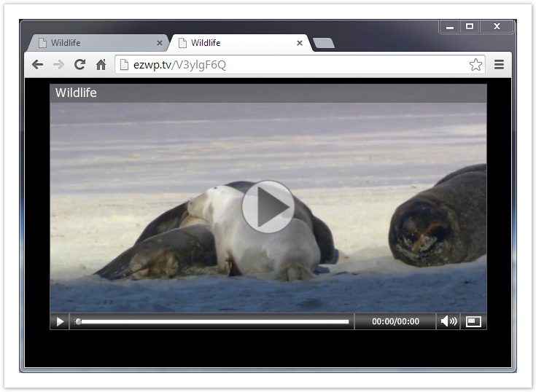This screenshot has height=392, width=536.
Task: Click the seek bar playhead handle
Action: pyautogui.click(x=78, y=321)
